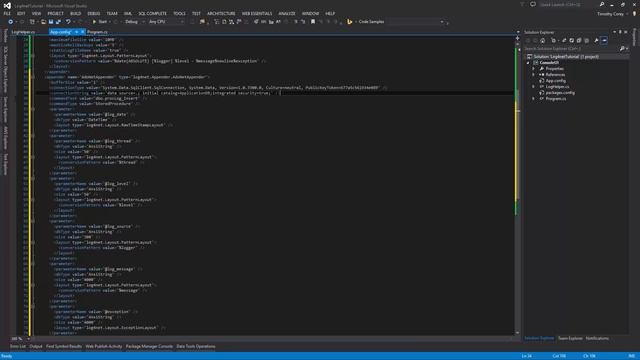
Task: Select App.config in Solution Explorer
Action: coord(556,81)
